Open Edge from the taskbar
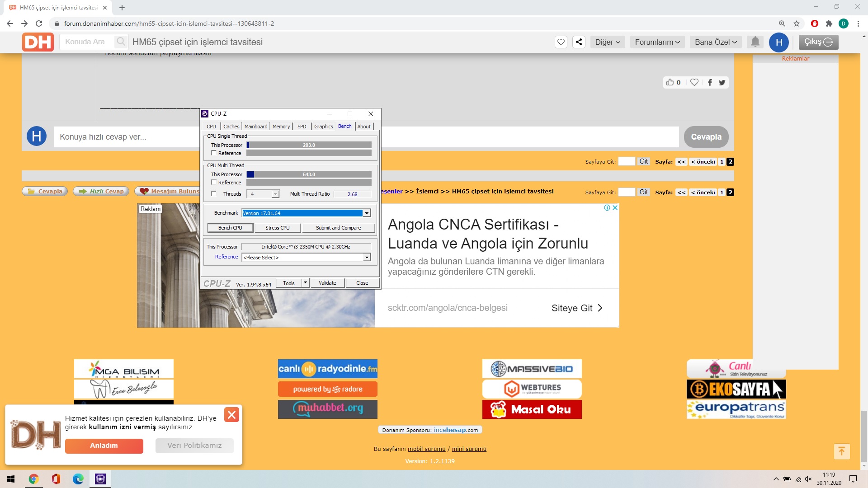Screen dimensions: 868x488 (x=78, y=479)
